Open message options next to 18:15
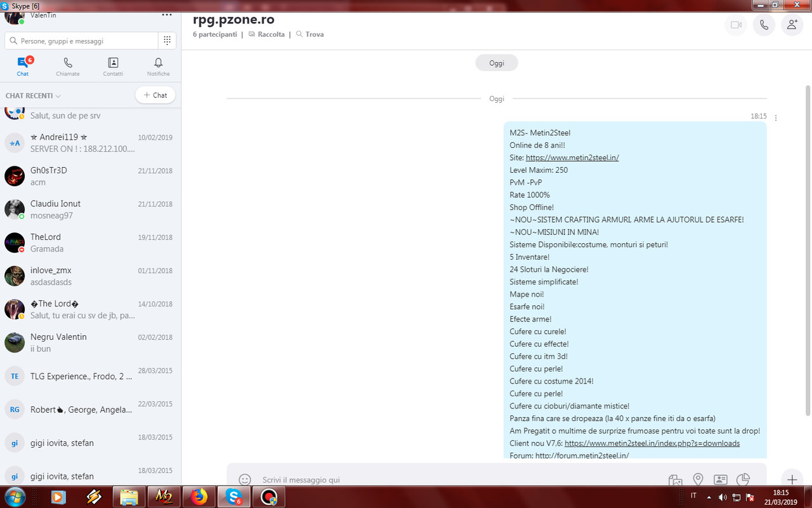The width and height of the screenshot is (812, 508). coord(776,117)
